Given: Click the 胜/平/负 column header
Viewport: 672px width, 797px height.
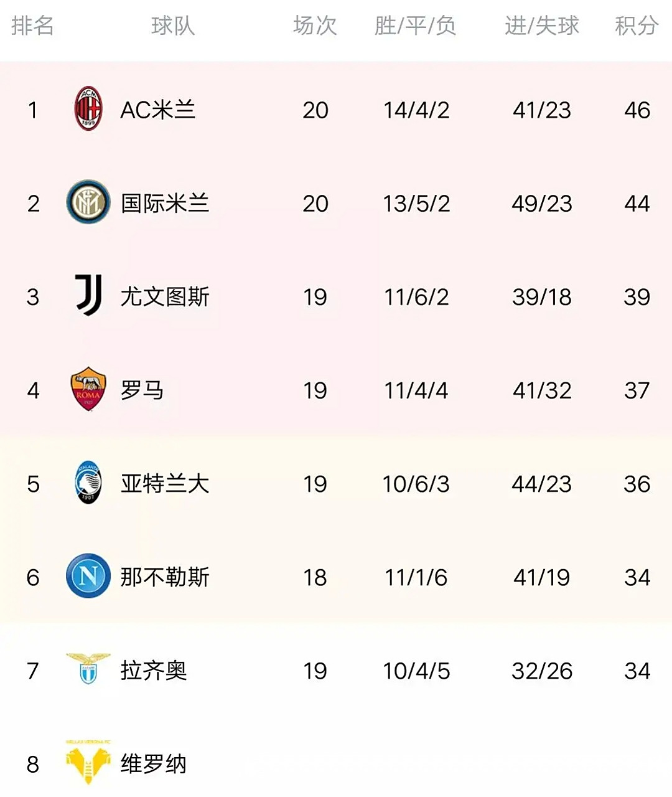Looking at the screenshot, I should (x=415, y=26).
